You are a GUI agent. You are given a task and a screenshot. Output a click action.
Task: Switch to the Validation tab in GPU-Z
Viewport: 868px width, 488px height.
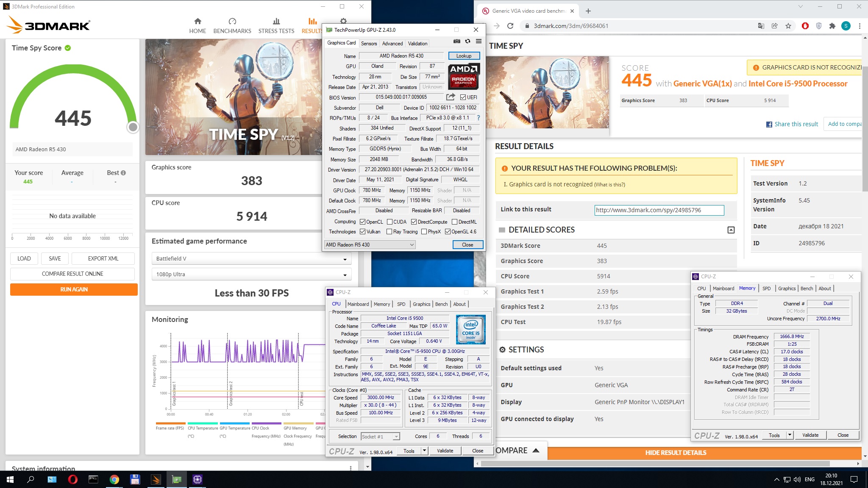417,44
